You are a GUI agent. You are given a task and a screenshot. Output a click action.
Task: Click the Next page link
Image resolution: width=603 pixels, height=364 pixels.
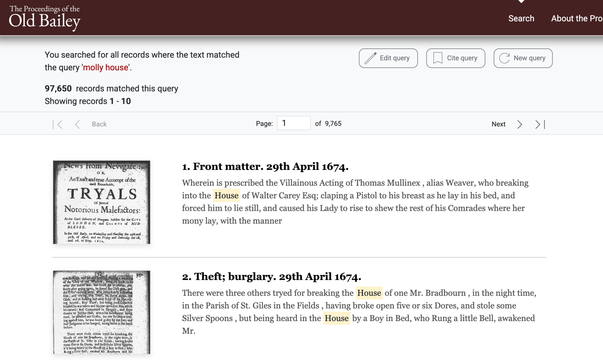(x=498, y=124)
